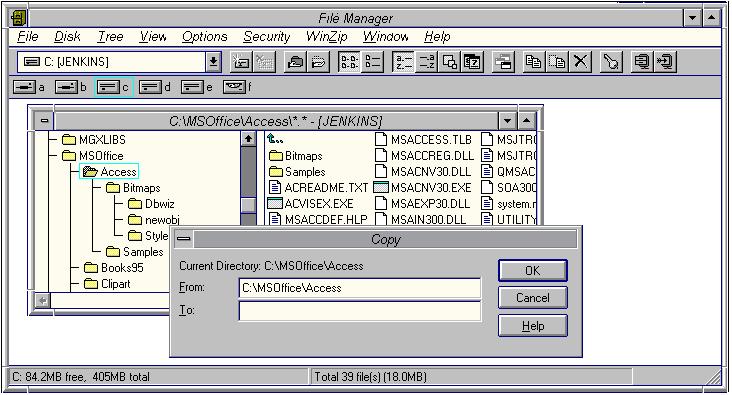Click the Copy files toolbar icon
This screenshot has width=732, height=395.
coord(534,62)
